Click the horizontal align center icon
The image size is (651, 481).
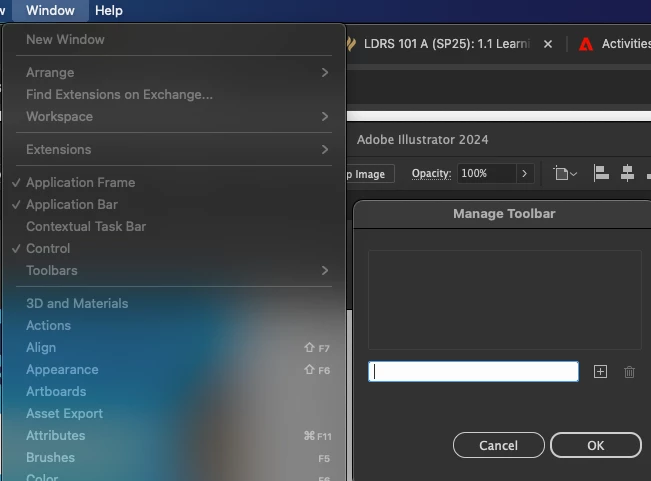[627, 173]
